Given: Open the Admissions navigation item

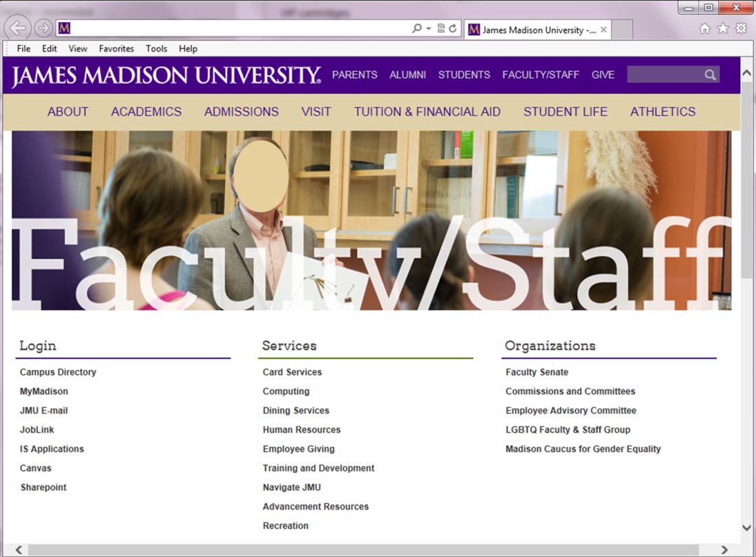Looking at the screenshot, I should pos(241,112).
